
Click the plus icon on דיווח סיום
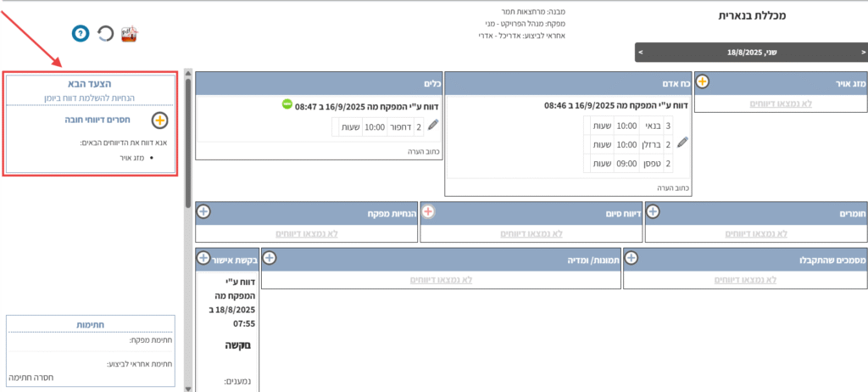point(428,211)
